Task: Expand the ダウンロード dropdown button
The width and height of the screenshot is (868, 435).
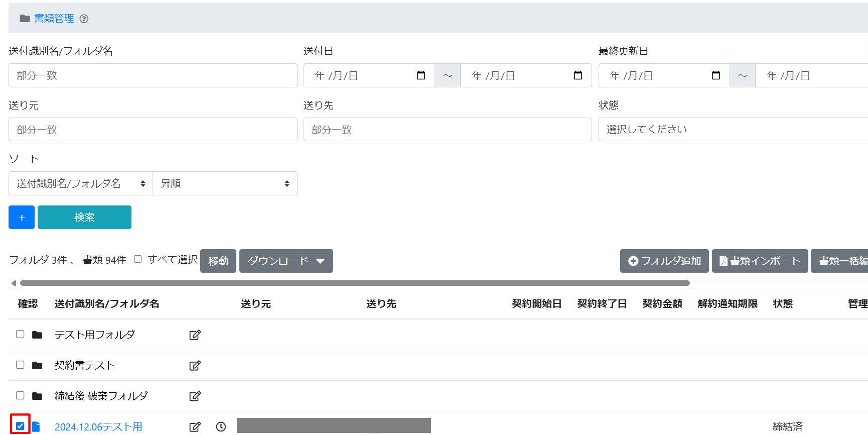Action: coord(286,261)
